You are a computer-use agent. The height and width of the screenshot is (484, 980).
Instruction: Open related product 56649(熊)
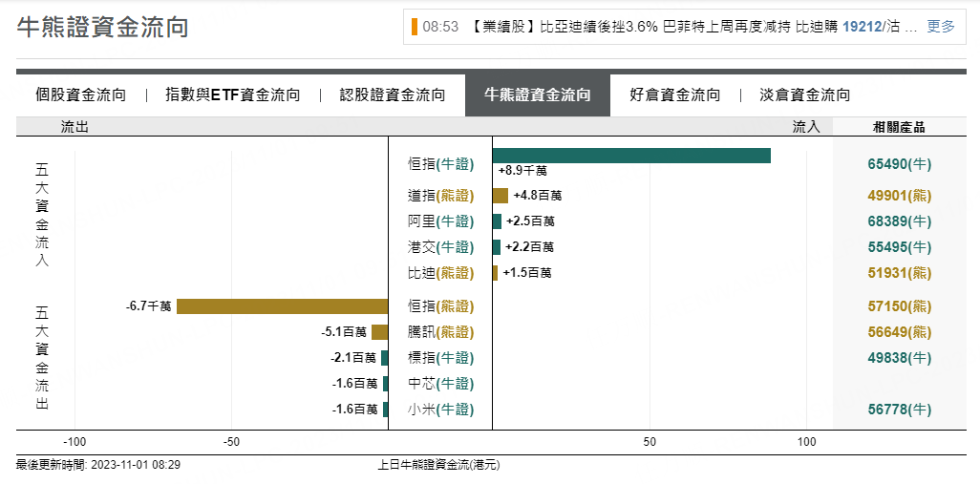[899, 332]
